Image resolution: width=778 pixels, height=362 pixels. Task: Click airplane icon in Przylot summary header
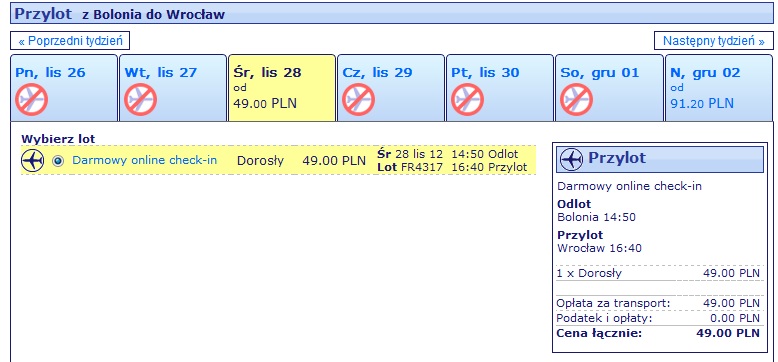coord(571,160)
